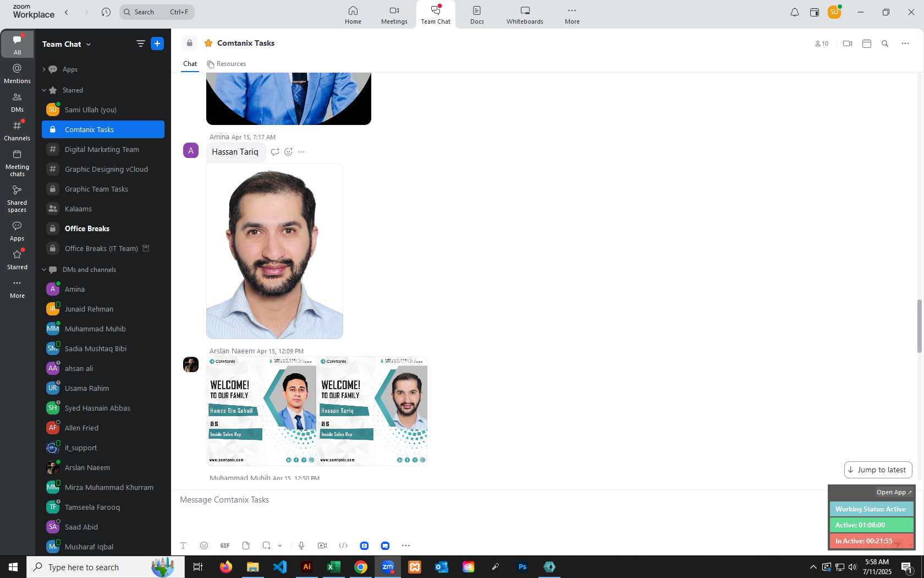Reply to the Hassan Tariq message
Viewport: 924px width, 578px height.
(275, 152)
